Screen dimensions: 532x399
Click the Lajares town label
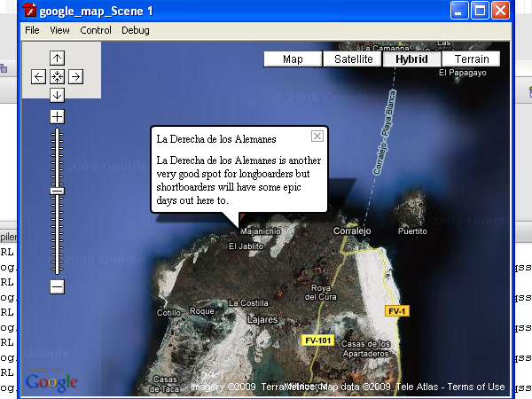pos(262,319)
